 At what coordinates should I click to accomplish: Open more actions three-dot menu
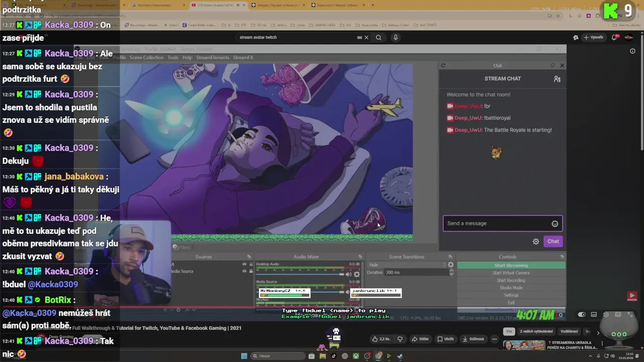tap(494, 339)
